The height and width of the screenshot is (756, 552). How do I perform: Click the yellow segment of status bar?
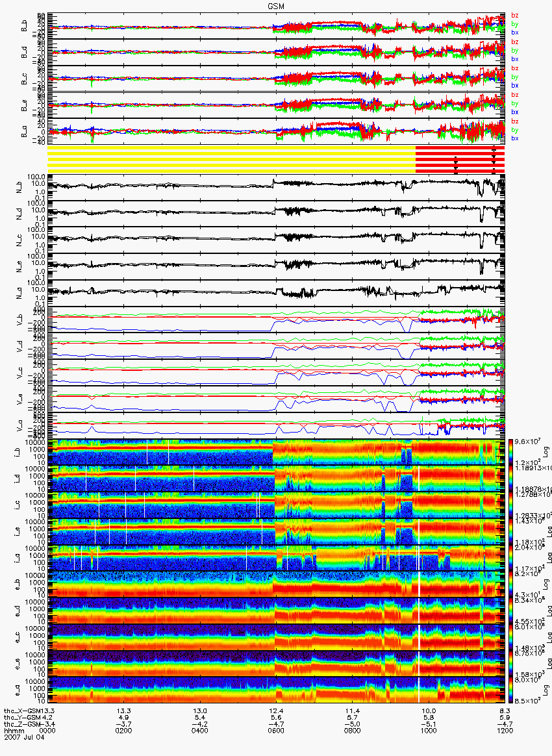pos(231,159)
